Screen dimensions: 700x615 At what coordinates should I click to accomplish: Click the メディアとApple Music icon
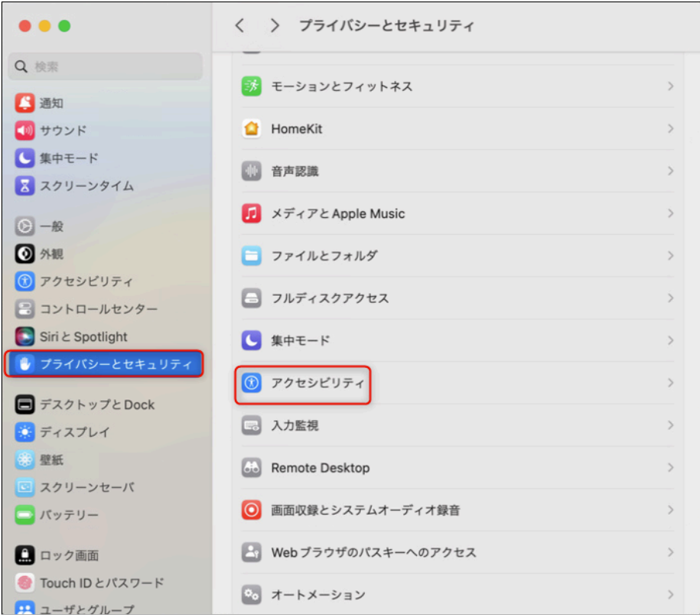252,213
